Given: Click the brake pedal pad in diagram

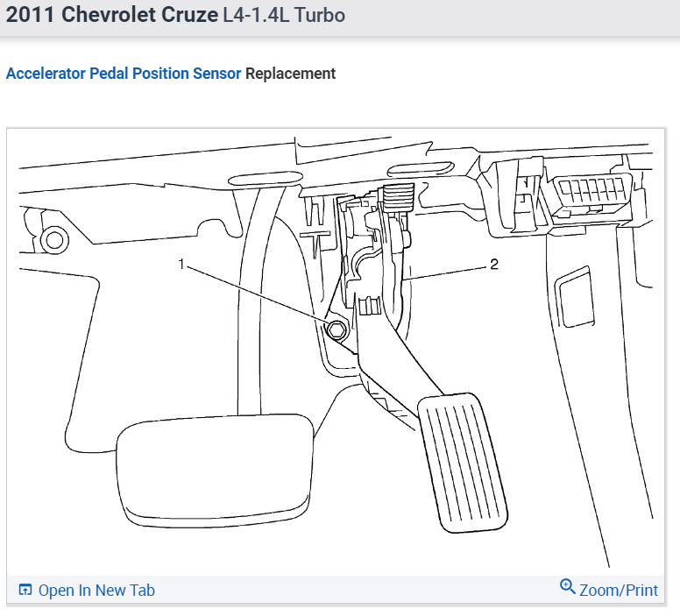Looking at the screenshot, I should tap(215, 471).
